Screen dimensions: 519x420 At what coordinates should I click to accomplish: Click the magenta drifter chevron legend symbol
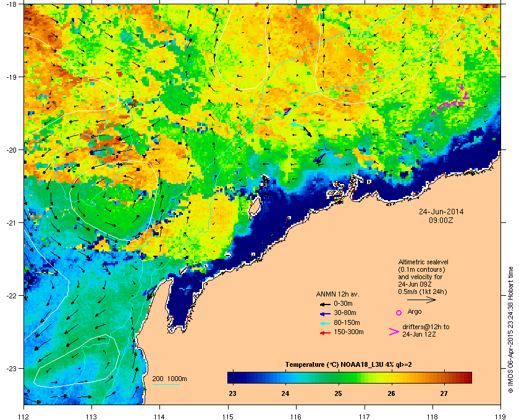click(394, 332)
